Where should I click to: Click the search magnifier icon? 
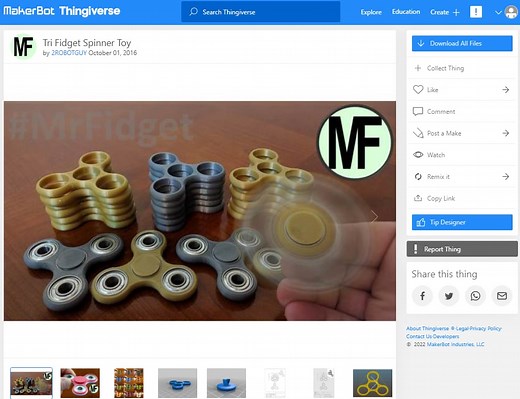click(x=193, y=12)
